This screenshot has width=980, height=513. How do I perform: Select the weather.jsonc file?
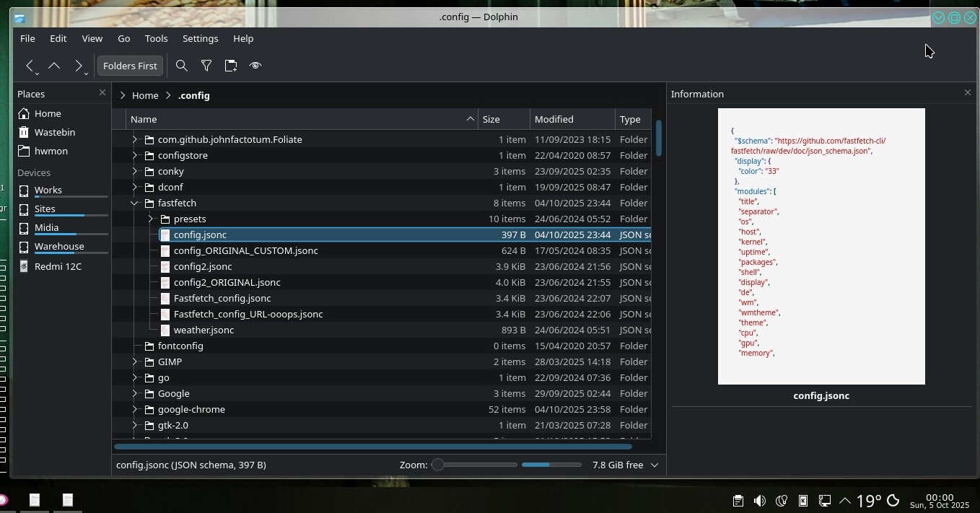pyautogui.click(x=204, y=330)
